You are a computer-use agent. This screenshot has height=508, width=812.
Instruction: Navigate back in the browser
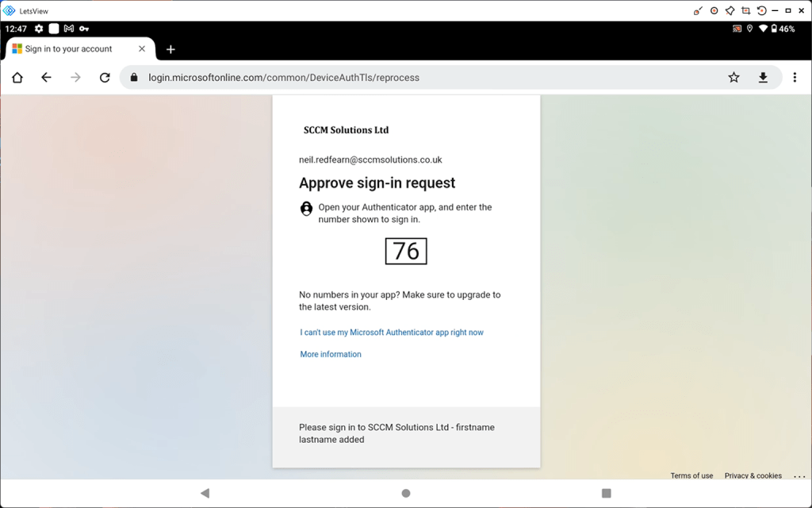tap(46, 78)
